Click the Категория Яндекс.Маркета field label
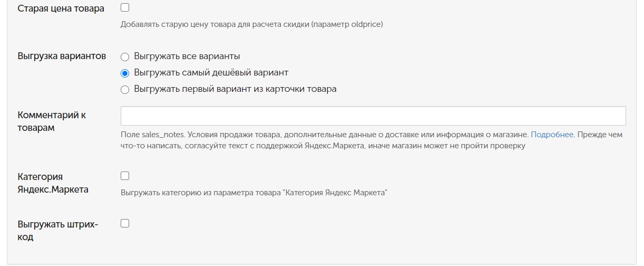 click(53, 183)
